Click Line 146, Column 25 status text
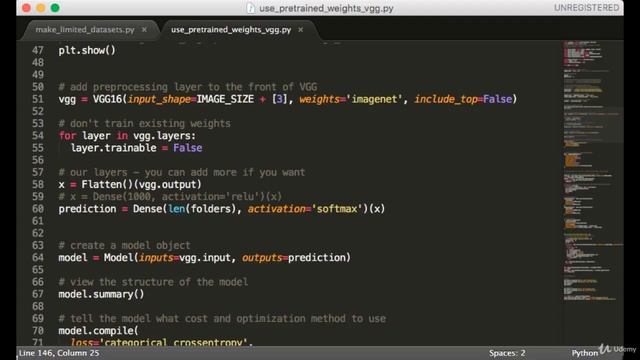 click(x=59, y=353)
